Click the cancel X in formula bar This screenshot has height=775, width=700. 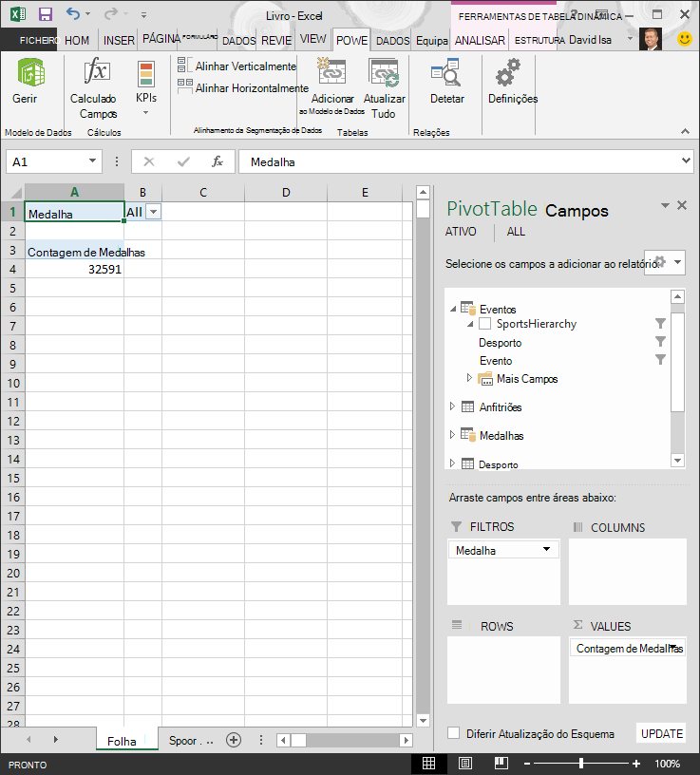[149, 161]
